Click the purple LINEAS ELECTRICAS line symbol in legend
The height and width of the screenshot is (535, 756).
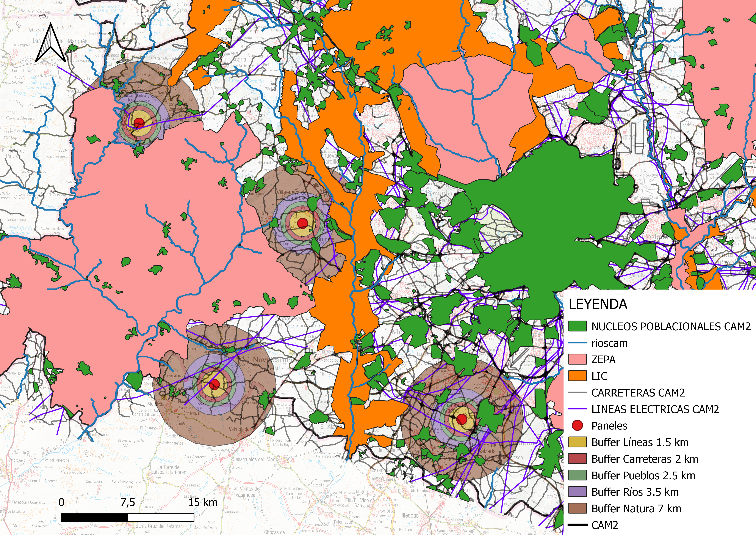[x=577, y=409]
